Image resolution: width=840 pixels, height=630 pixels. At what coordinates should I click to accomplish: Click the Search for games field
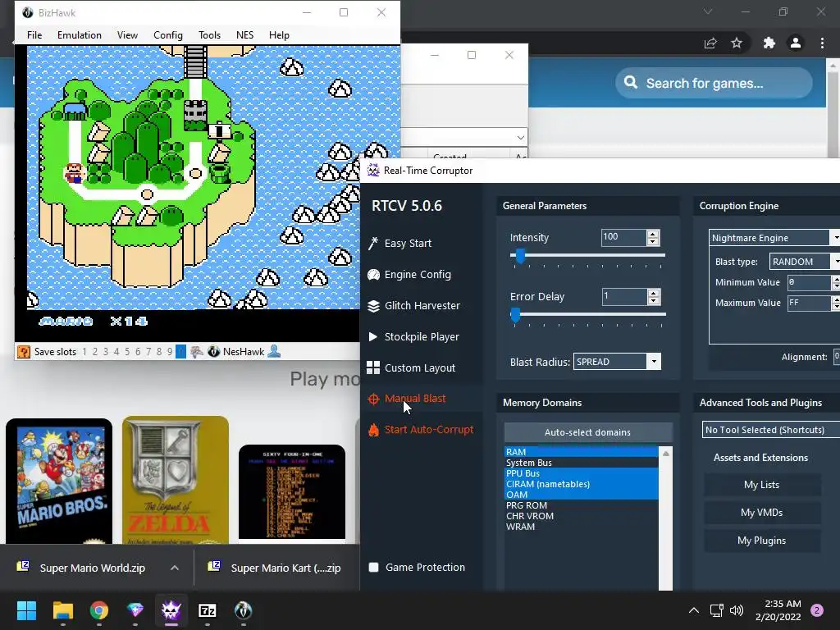[714, 83]
